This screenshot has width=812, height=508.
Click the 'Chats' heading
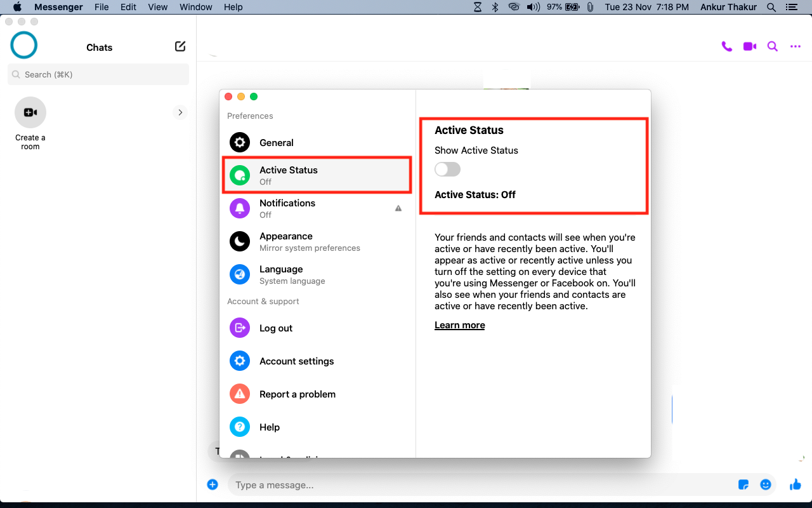tap(100, 48)
